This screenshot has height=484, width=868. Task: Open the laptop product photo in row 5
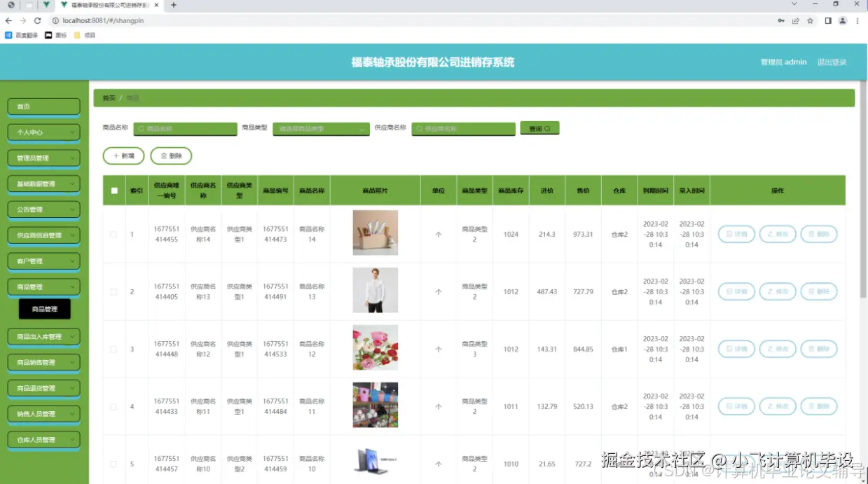375,462
